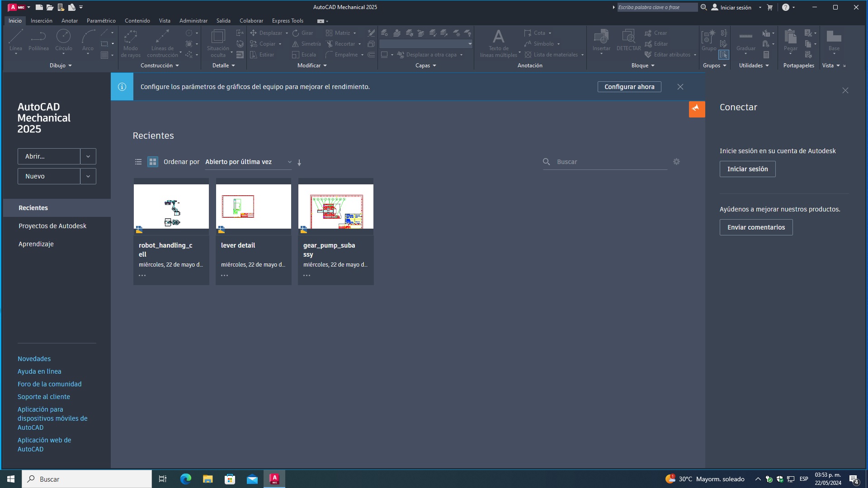The width and height of the screenshot is (868, 488).
Task: Open more options for robot_handling_cell
Action: 142,275
